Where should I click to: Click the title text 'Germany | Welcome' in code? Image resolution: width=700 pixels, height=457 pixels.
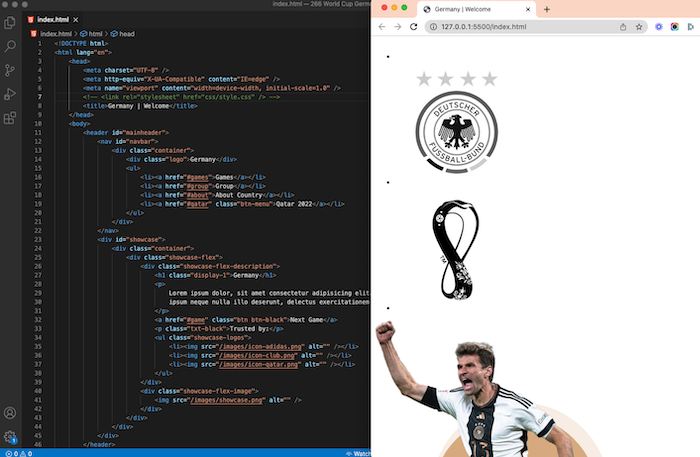point(138,106)
